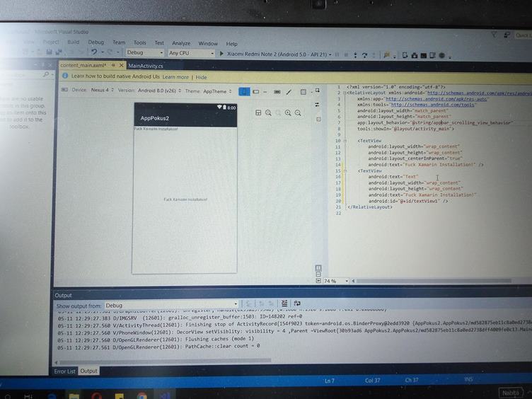Select the Output tab at bottom
Image resolution: width=532 pixels, height=399 pixels.
point(88,371)
